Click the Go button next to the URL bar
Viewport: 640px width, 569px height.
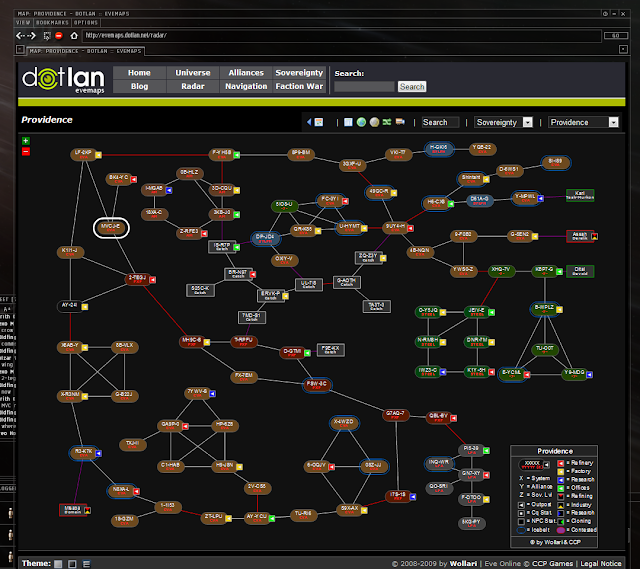click(x=616, y=36)
